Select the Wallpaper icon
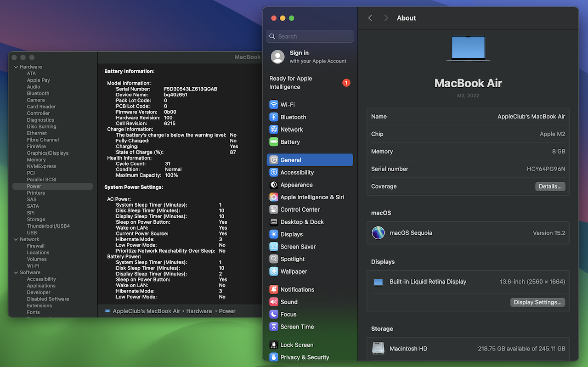The height and width of the screenshot is (367, 588). [274, 271]
